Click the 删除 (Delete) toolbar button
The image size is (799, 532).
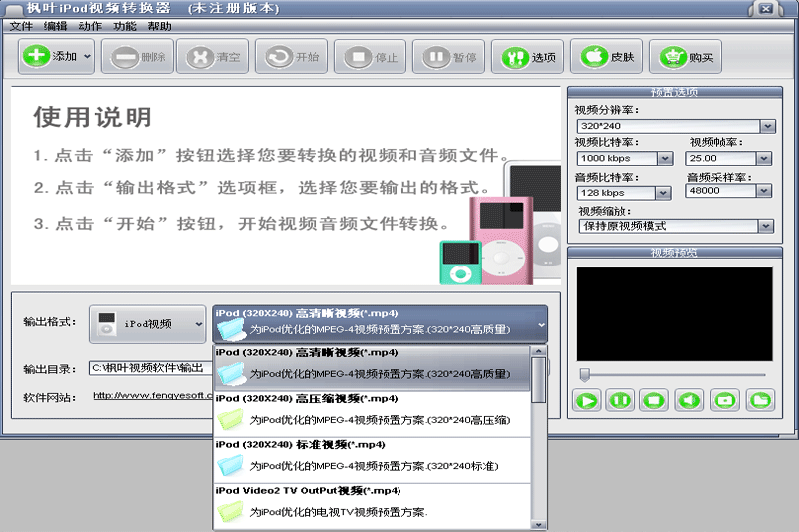pyautogui.click(x=137, y=57)
